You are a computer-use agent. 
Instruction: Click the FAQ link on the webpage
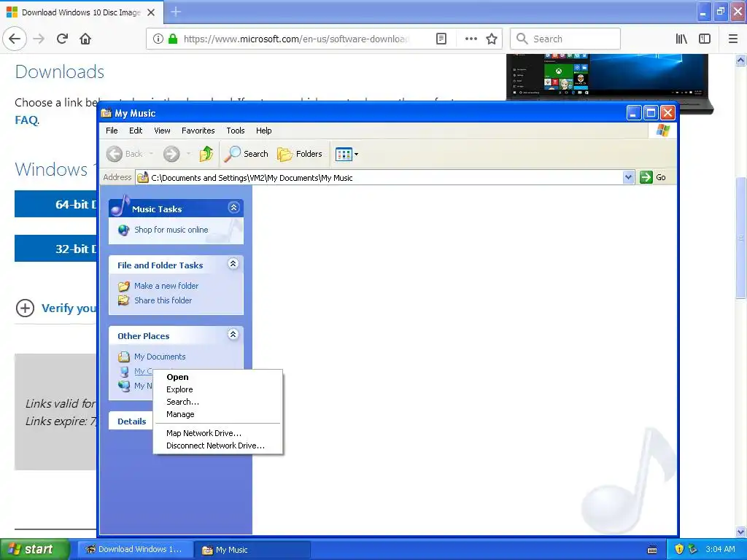click(x=26, y=120)
